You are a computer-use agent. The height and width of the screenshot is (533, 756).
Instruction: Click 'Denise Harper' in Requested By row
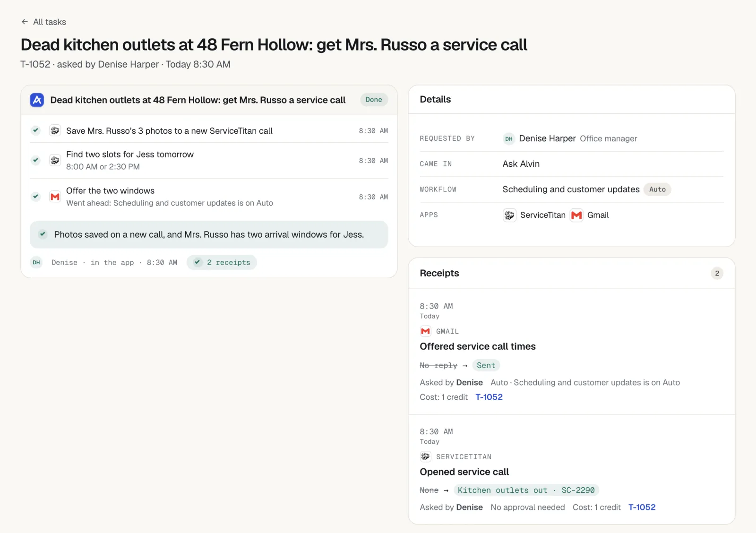(547, 138)
